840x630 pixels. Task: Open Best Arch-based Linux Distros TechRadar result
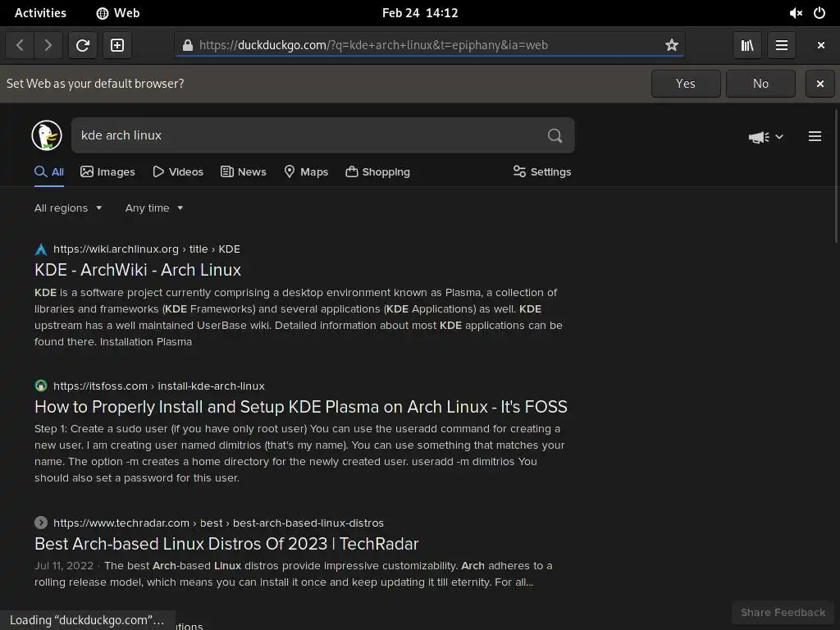pyautogui.click(x=226, y=544)
